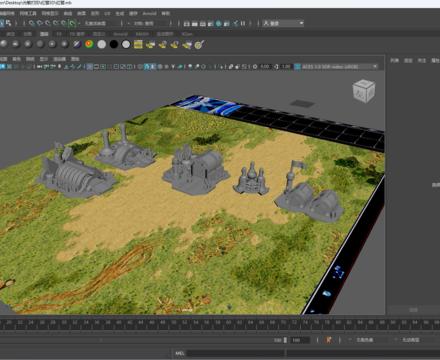Open the Arnold menu in menu bar
The image size is (440, 360).
149,14
